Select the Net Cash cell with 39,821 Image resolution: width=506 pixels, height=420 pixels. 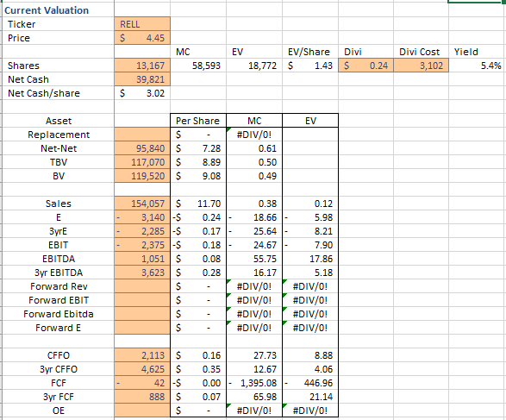pyautogui.click(x=142, y=79)
